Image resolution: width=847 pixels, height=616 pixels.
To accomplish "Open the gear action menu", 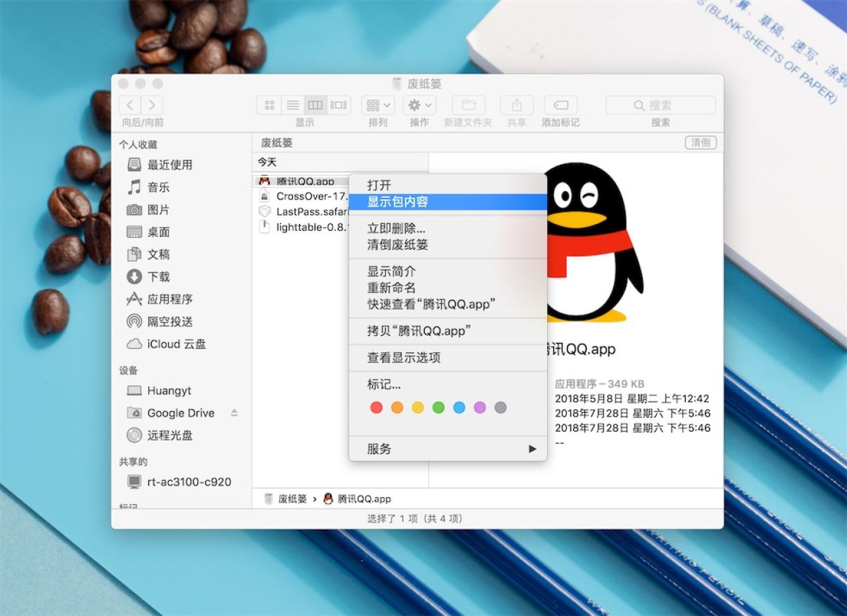I will pos(419,105).
